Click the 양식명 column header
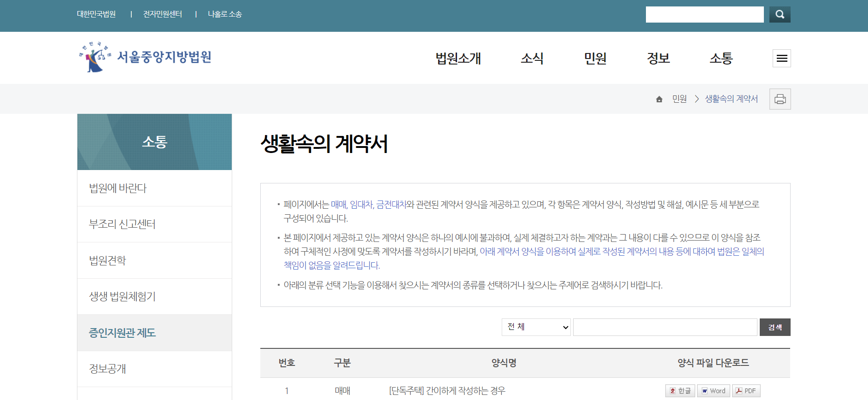This screenshot has height=400, width=868. (504, 363)
